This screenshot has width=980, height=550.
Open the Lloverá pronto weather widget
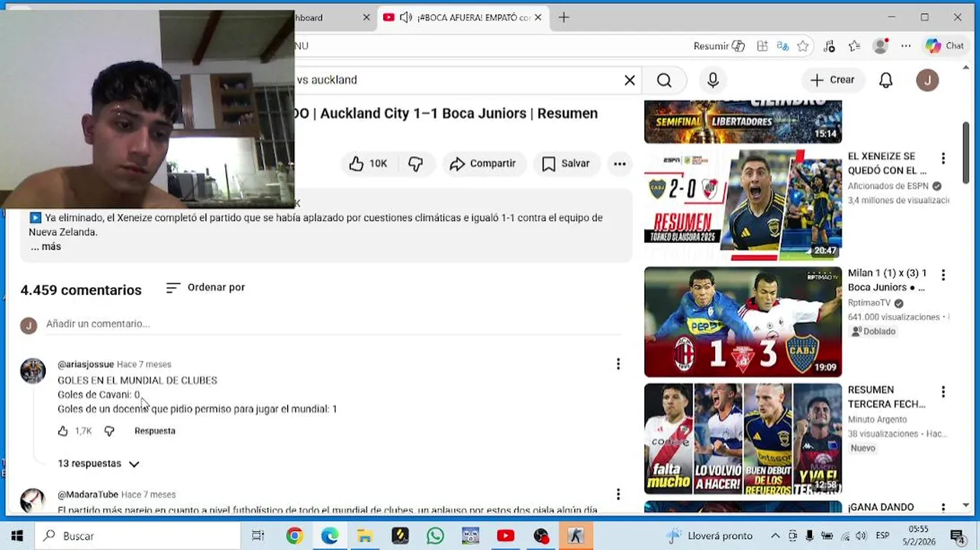pyautogui.click(x=709, y=536)
